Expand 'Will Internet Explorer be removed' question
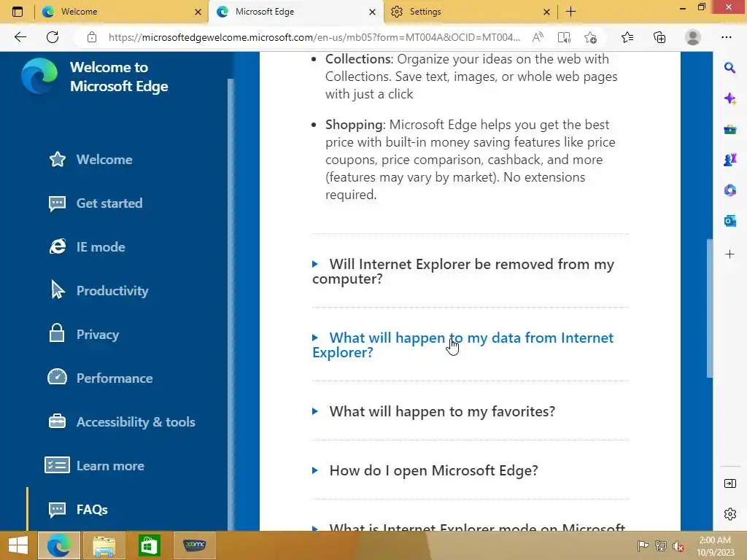Image resolution: width=747 pixels, height=560 pixels. click(x=463, y=271)
